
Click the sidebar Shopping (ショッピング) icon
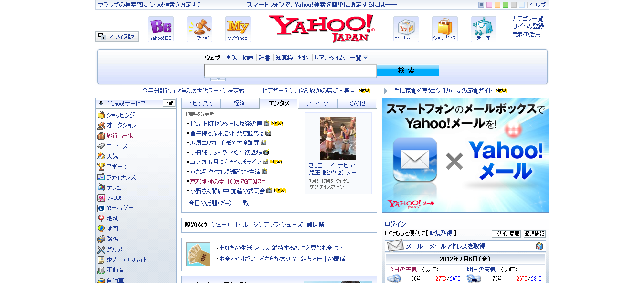point(101,115)
